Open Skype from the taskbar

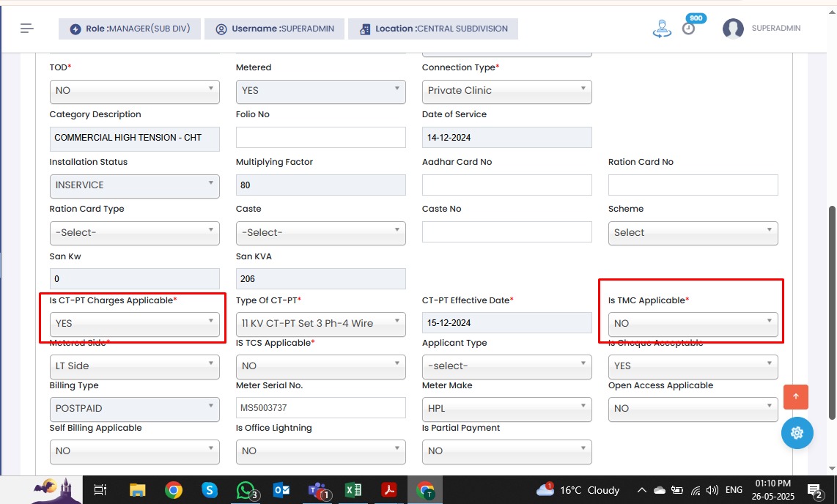(x=210, y=489)
